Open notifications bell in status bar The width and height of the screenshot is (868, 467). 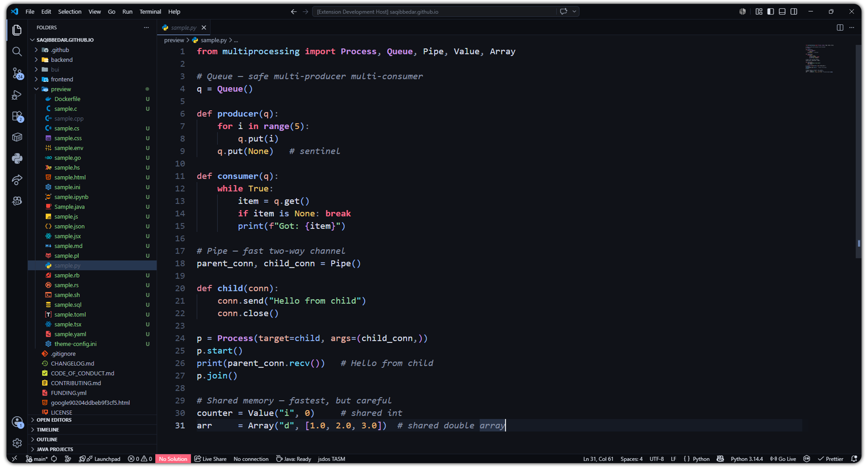[x=854, y=459]
